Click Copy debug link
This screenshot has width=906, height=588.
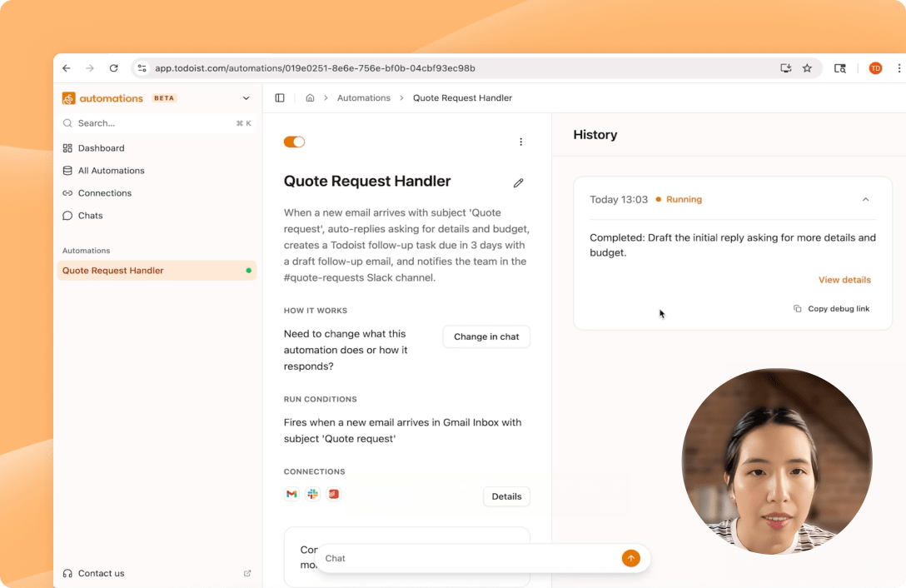831,309
